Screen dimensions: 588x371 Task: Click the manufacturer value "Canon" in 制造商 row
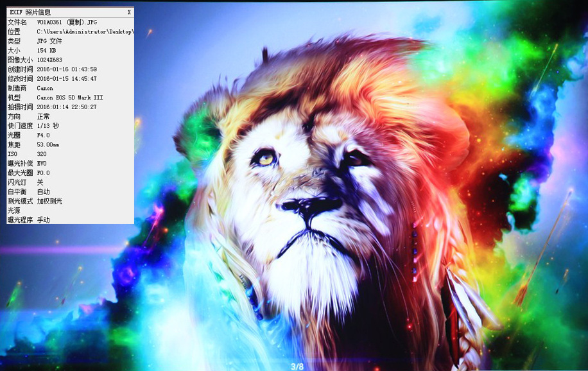pyautogui.click(x=45, y=88)
